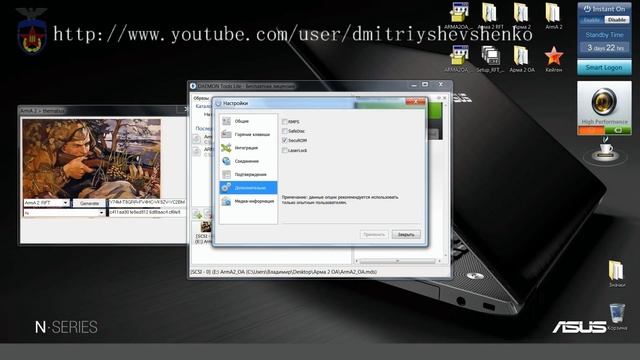Open the Арма 2 RFT desktop folder
Screen dimensions: 640x360
pos(490,16)
